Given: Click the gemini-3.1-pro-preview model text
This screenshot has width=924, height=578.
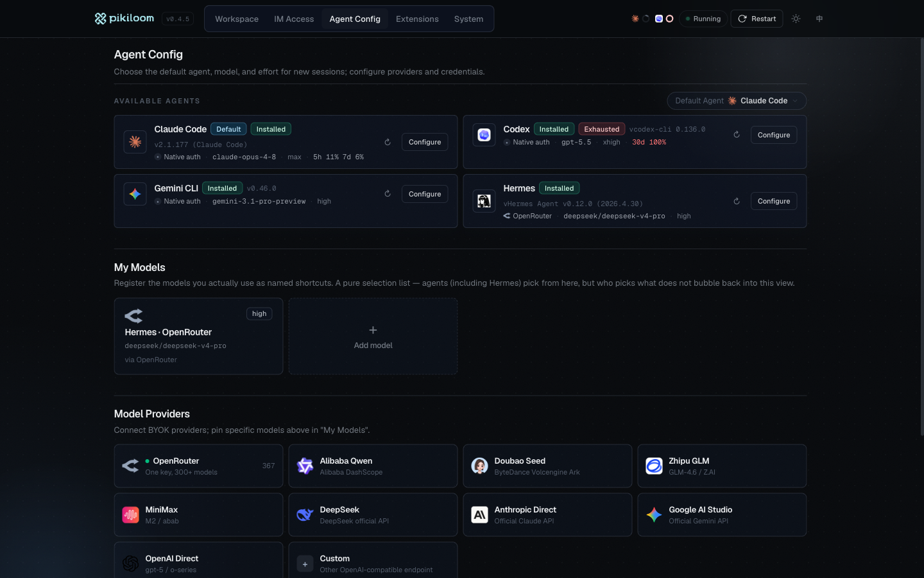Looking at the screenshot, I should 259,201.
